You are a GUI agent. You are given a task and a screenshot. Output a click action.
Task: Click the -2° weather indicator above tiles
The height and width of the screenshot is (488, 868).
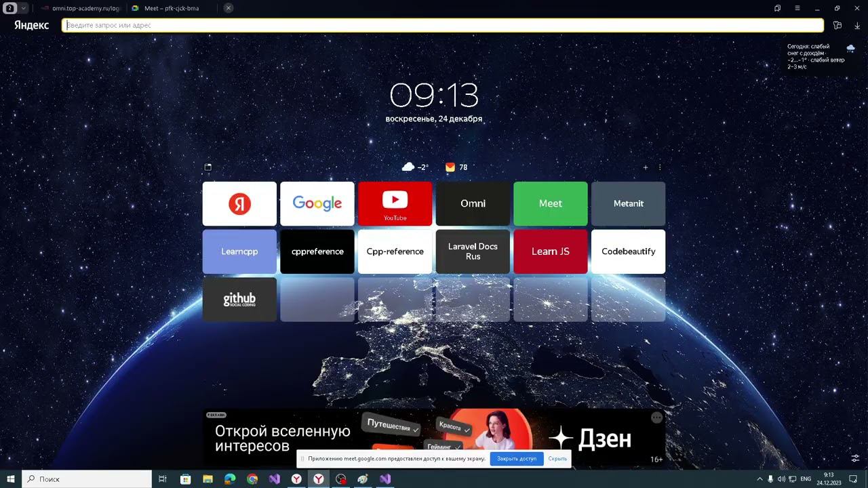pos(415,167)
